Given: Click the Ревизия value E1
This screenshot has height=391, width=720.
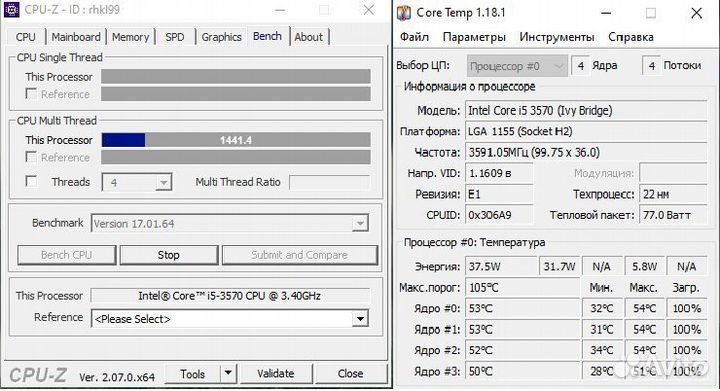Looking at the screenshot, I should (x=499, y=194).
